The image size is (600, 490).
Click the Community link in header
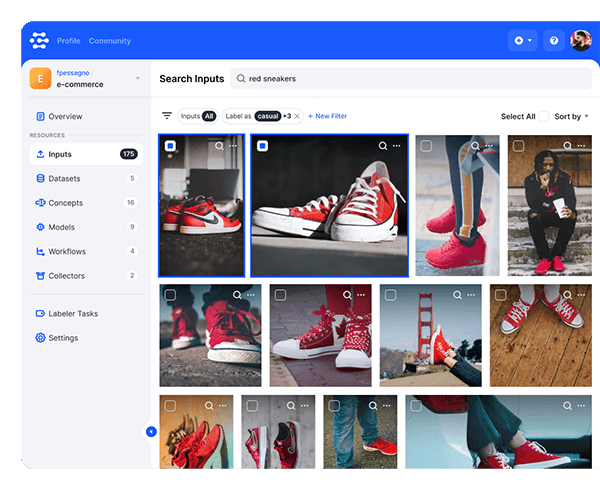point(110,41)
